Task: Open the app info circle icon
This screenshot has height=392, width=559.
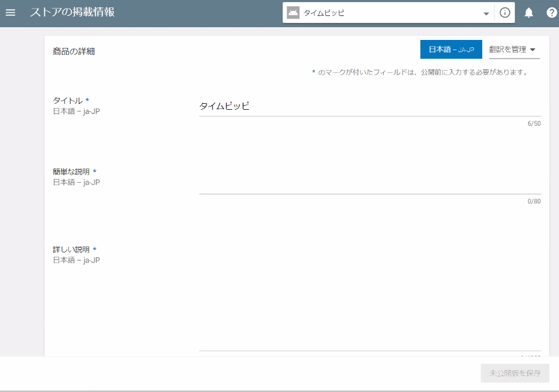Action: tap(505, 13)
